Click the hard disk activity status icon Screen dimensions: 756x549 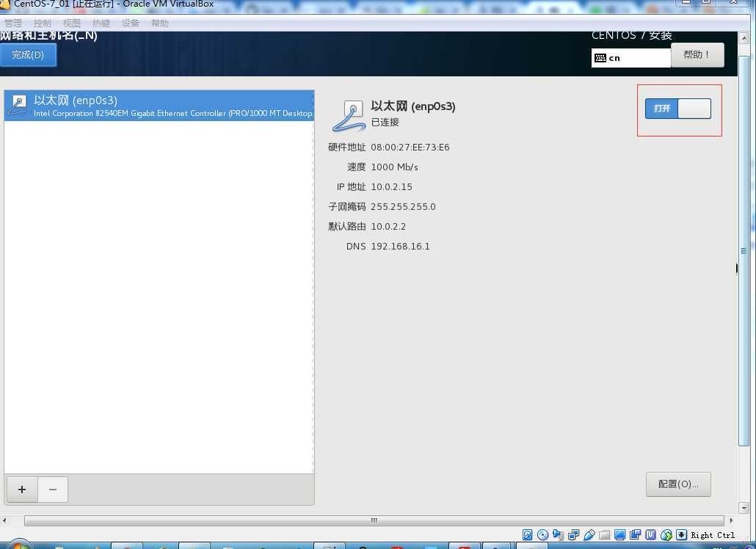(x=528, y=534)
